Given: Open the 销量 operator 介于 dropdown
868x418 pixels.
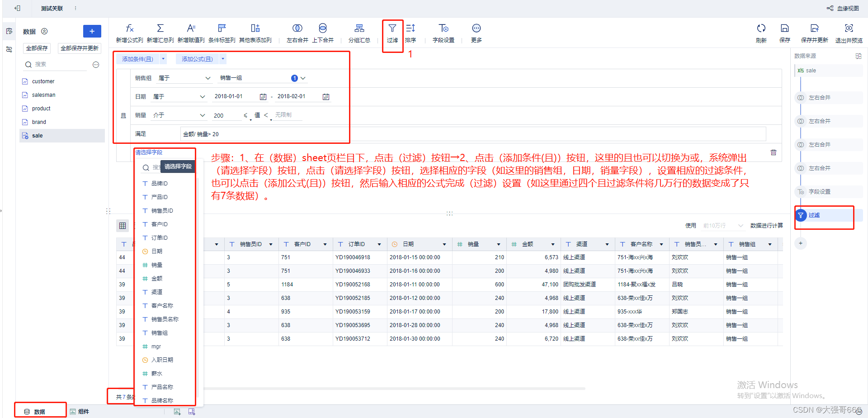Looking at the screenshot, I should coord(179,115).
